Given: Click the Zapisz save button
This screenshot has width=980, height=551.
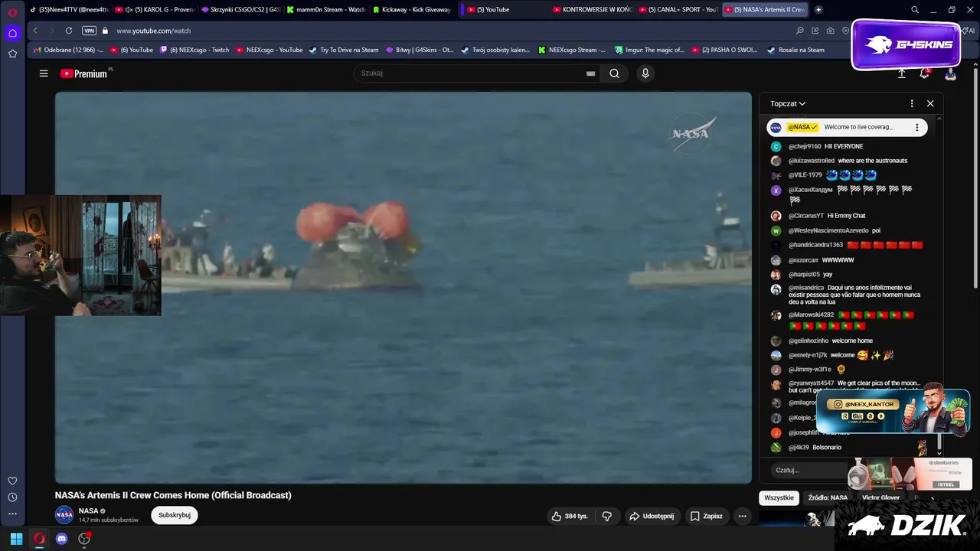Looking at the screenshot, I should pos(707,516).
